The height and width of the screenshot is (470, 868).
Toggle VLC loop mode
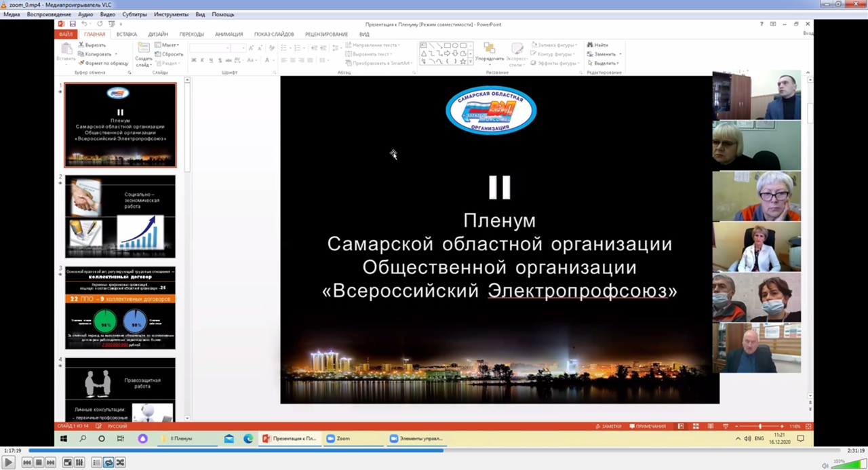tap(108, 463)
